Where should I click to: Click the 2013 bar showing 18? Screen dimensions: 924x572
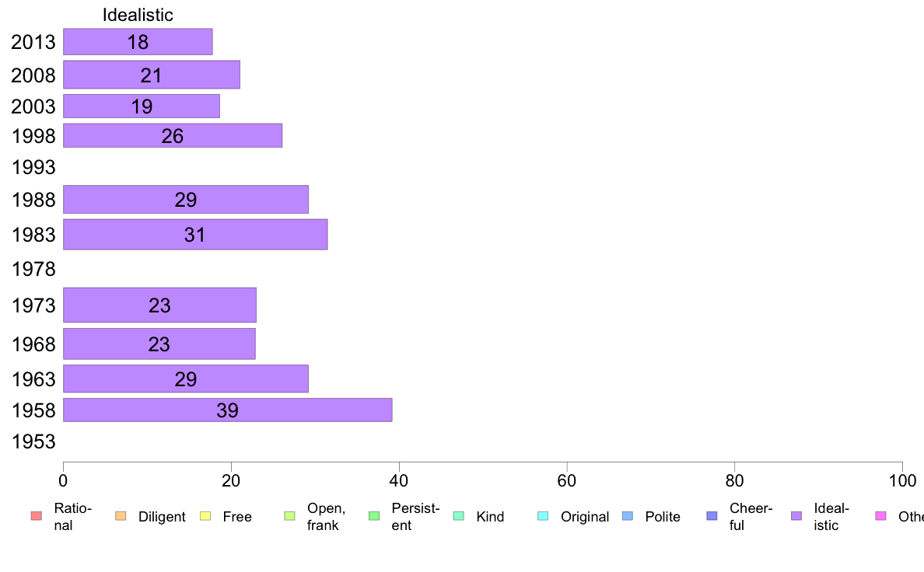pyautogui.click(x=138, y=42)
